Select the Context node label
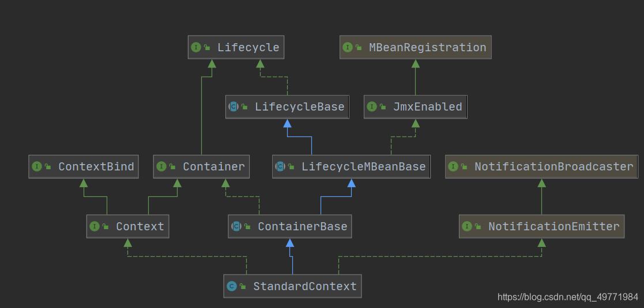Screen dimensions: 644x308 coord(140,226)
